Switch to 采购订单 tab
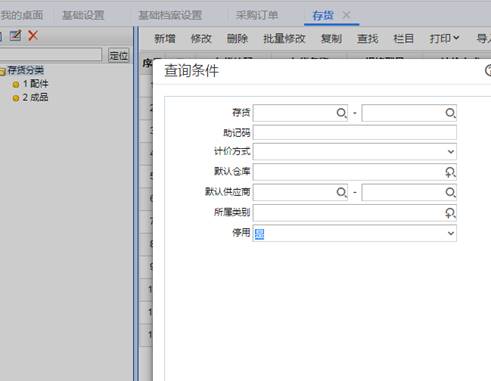The height and width of the screenshot is (381, 491). (x=257, y=15)
